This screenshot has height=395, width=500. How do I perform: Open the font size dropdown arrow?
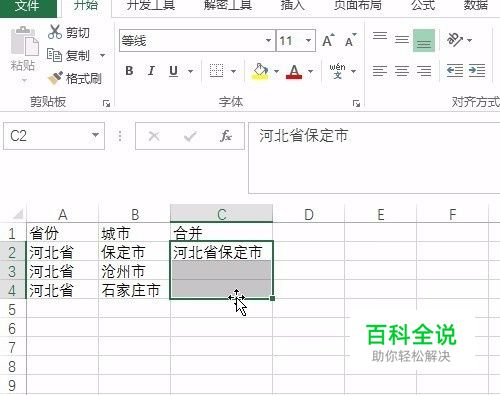308,40
